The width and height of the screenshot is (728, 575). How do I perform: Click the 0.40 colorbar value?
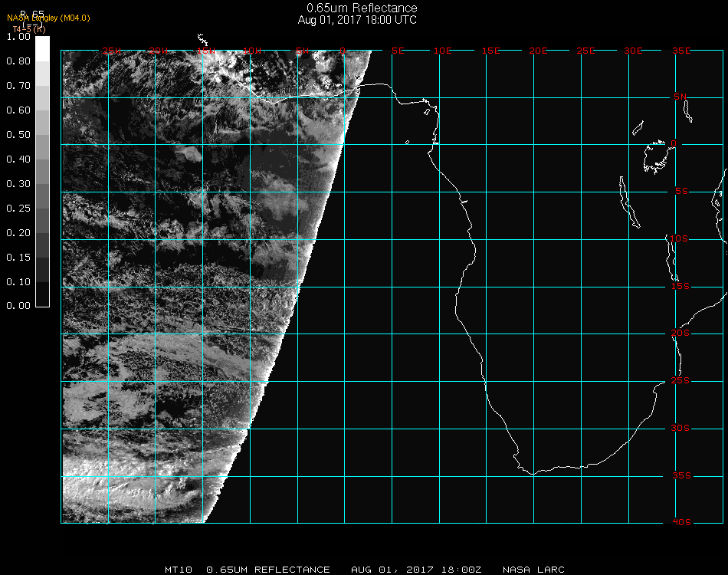tap(18, 159)
